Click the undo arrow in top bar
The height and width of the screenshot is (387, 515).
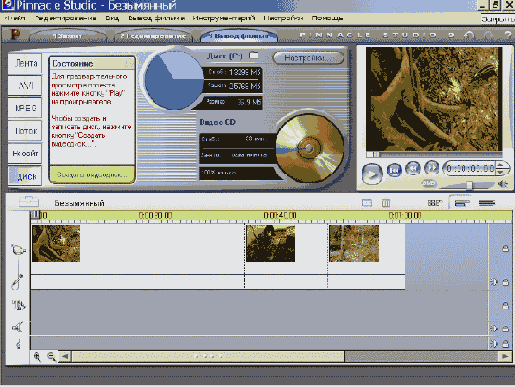(x=469, y=35)
